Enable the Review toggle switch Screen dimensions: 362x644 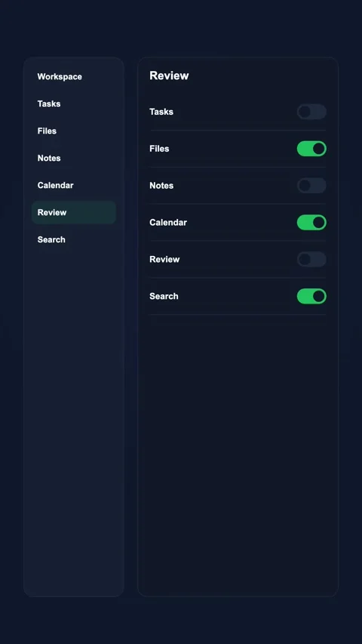pos(311,260)
